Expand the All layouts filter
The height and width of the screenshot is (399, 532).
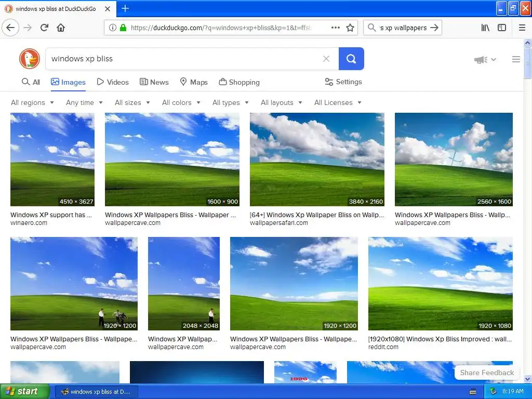pos(281,102)
